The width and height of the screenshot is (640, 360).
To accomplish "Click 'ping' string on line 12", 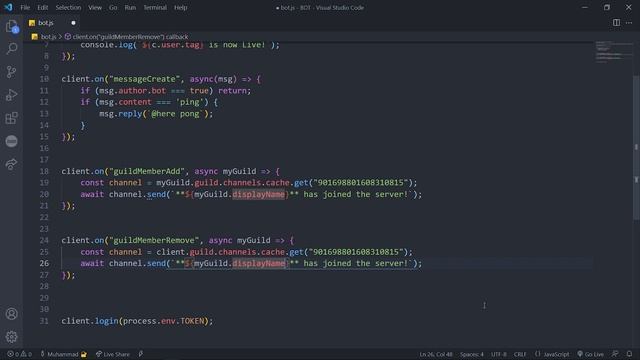I will point(190,102).
